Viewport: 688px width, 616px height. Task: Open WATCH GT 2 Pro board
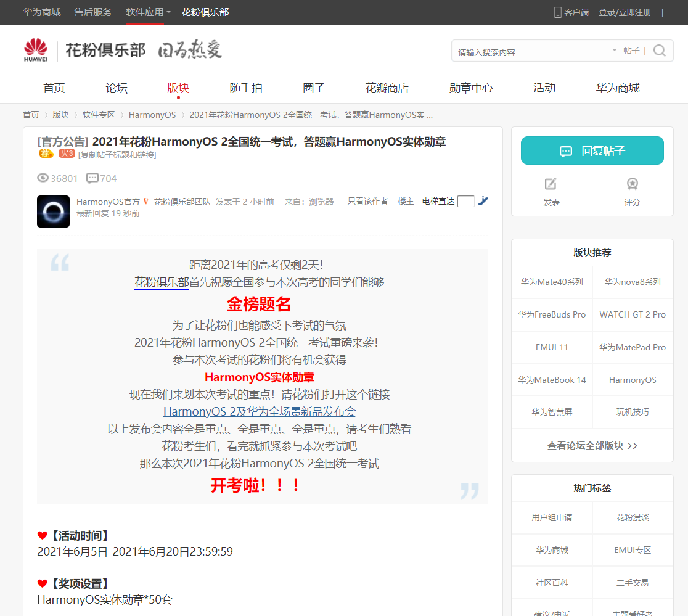[633, 314]
